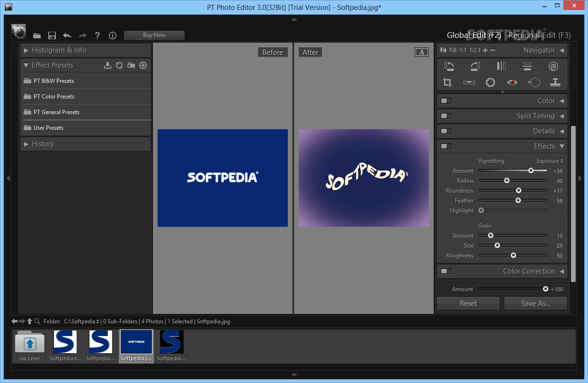Select the Crop tool
The height and width of the screenshot is (383, 588).
(x=447, y=82)
